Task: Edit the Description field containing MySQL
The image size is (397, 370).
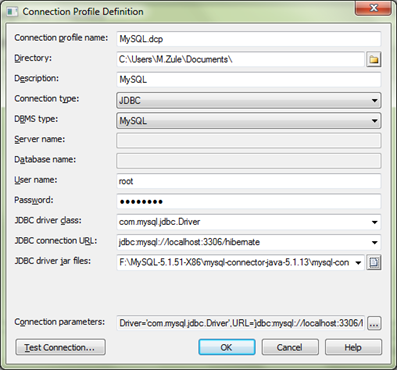Action: click(249, 80)
